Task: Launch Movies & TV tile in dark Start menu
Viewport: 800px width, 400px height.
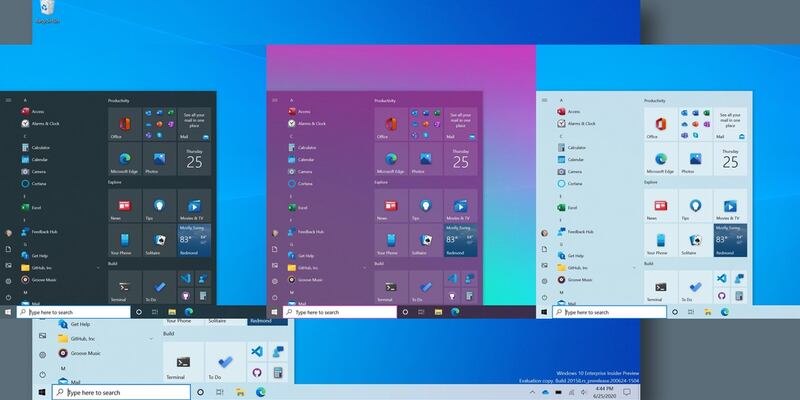Action: (x=194, y=208)
